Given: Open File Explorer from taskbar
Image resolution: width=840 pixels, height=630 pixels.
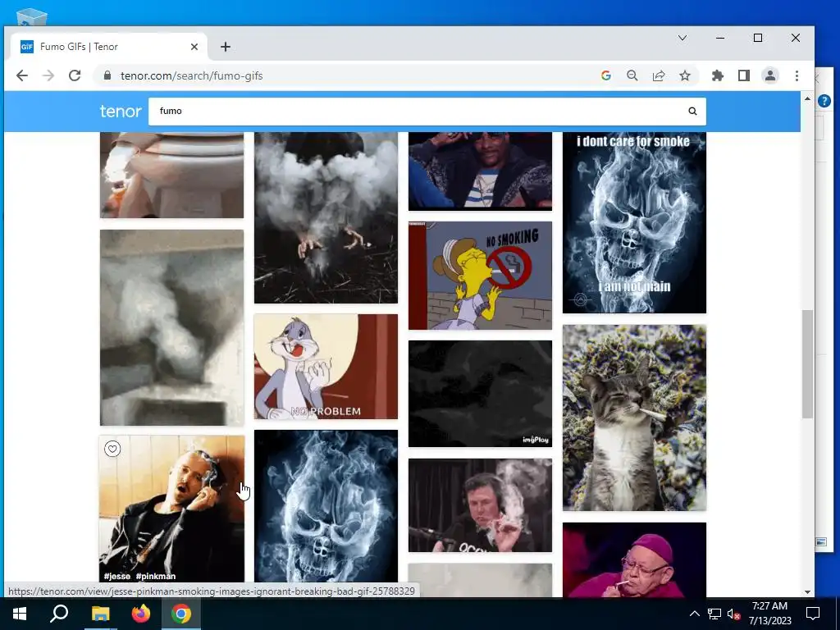Looking at the screenshot, I should pos(100,614).
